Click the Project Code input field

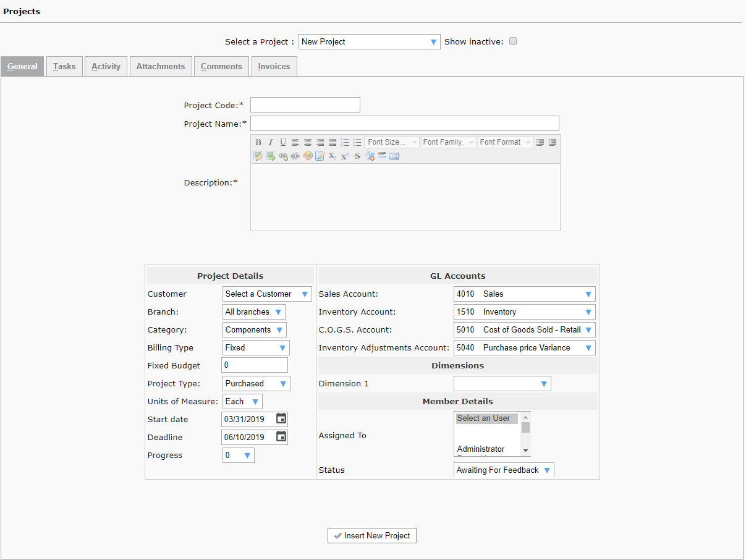(x=305, y=105)
